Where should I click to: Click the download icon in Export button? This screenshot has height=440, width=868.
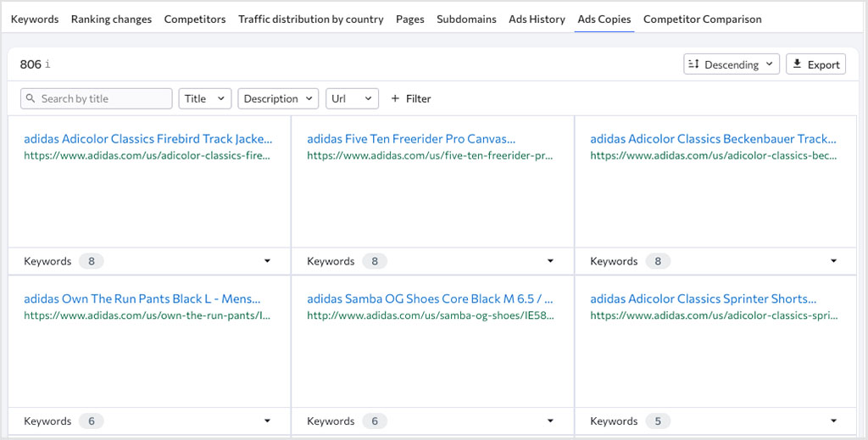797,64
